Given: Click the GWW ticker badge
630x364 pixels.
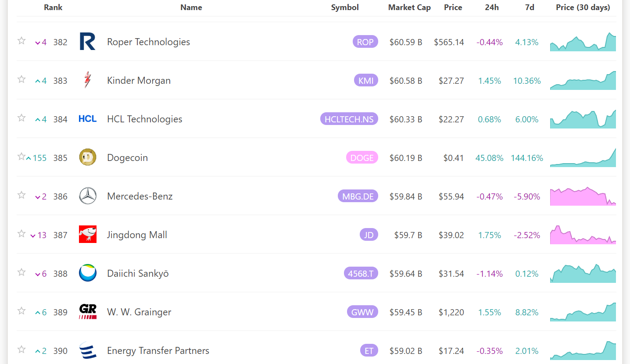Looking at the screenshot, I should 362,312.
